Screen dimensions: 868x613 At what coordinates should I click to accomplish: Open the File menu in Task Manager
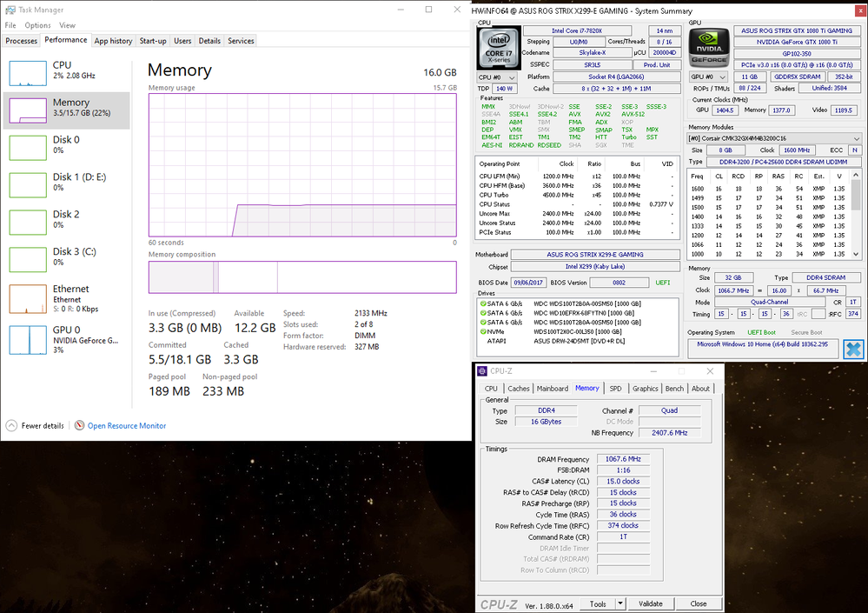tap(10, 25)
